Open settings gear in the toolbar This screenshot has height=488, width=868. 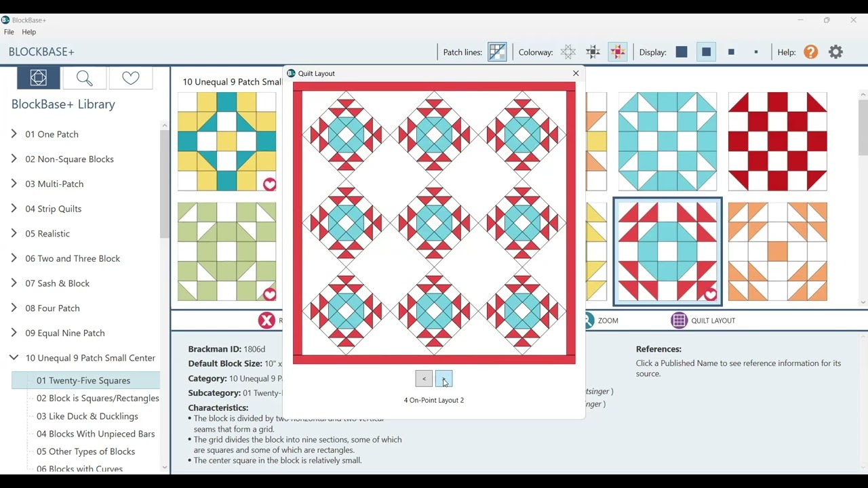pyautogui.click(x=836, y=52)
